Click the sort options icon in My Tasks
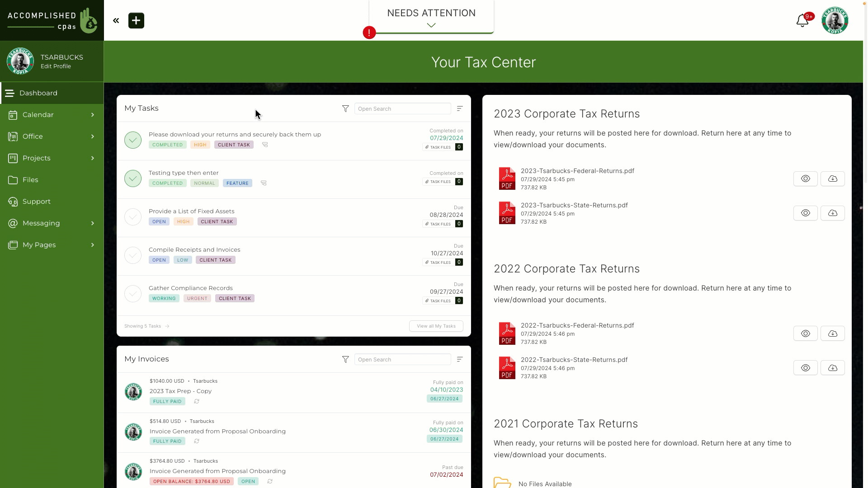The height and width of the screenshot is (488, 868). click(x=460, y=108)
